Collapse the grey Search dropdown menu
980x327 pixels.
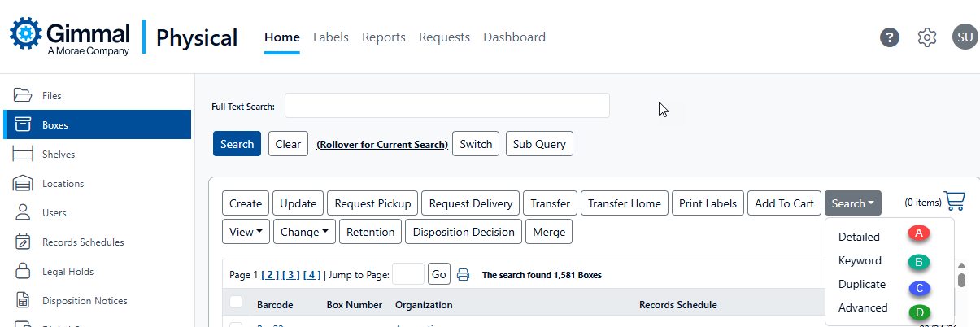[x=852, y=203]
